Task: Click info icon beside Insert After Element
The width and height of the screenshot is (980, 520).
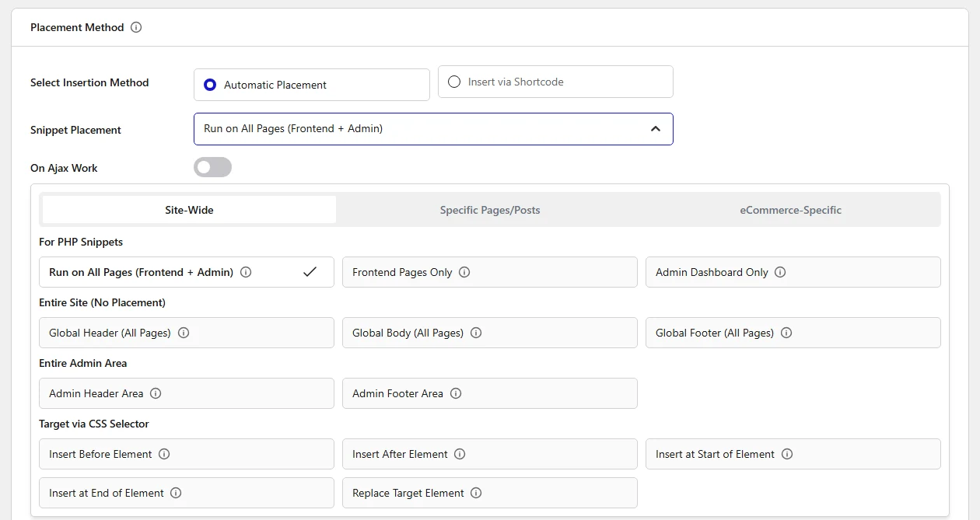Action: click(460, 454)
